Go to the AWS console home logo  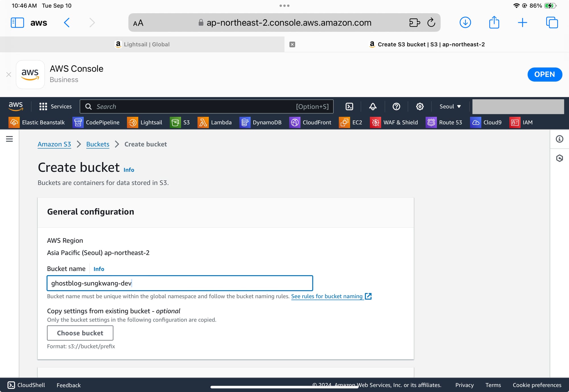click(16, 106)
